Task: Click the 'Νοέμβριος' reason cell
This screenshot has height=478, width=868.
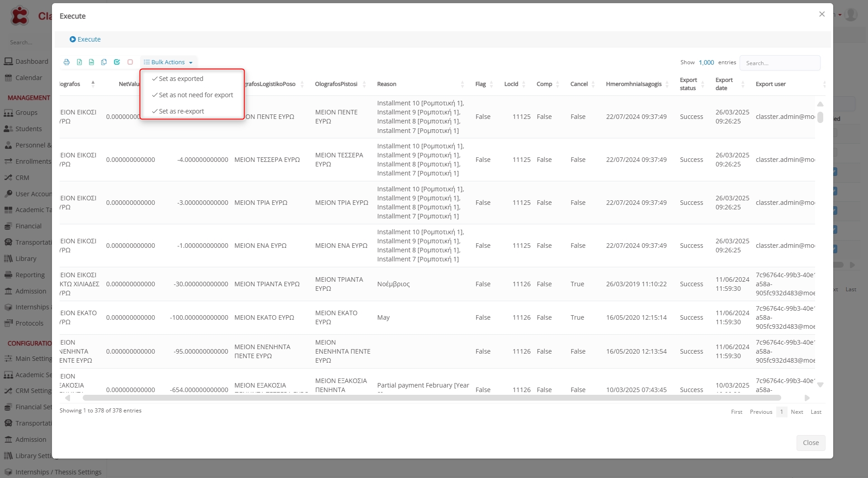Action: 393,284
